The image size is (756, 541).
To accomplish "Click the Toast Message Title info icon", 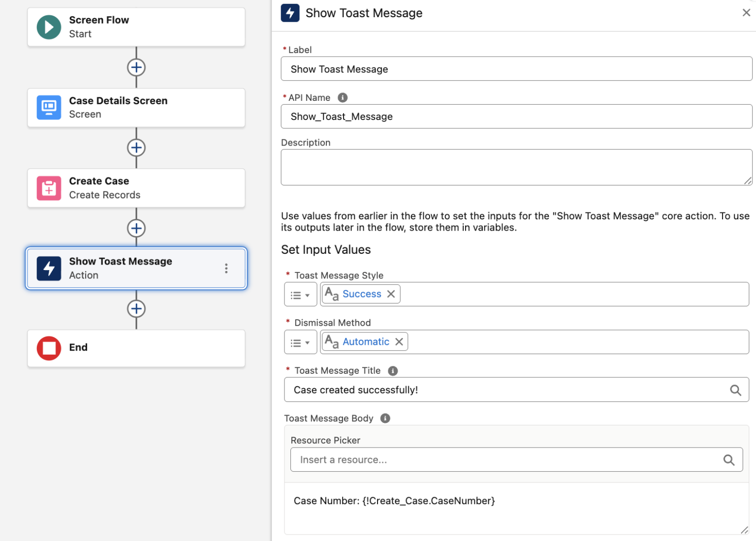I will (x=393, y=371).
